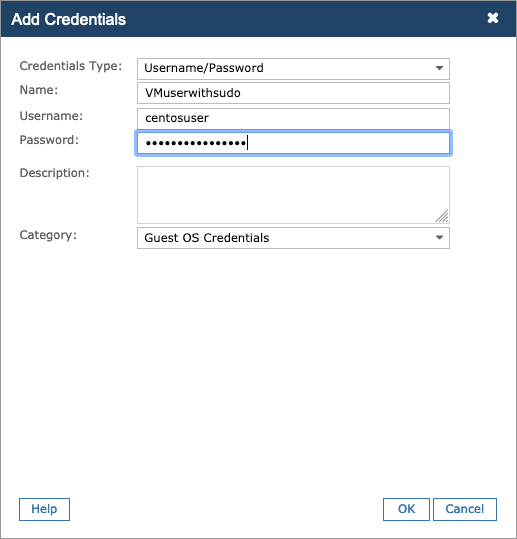
Task: Close the Add Credentials dialog
Action: pyautogui.click(x=493, y=18)
